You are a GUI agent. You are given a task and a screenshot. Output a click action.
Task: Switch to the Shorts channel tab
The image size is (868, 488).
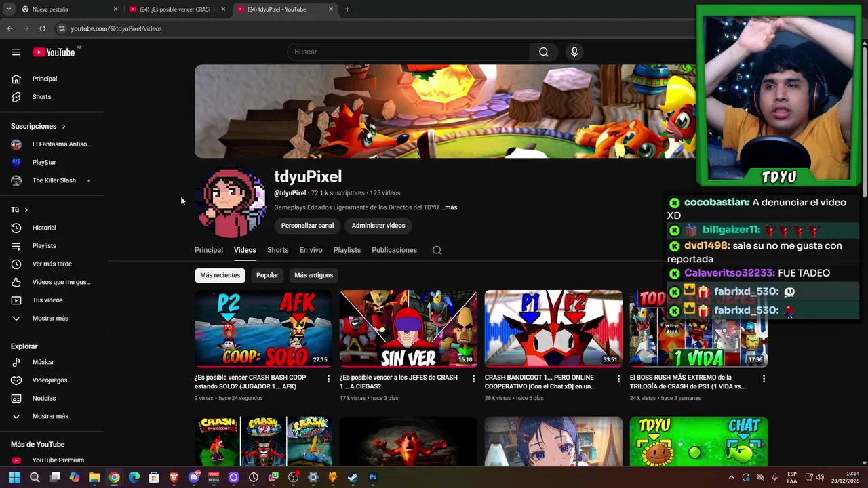click(x=277, y=250)
